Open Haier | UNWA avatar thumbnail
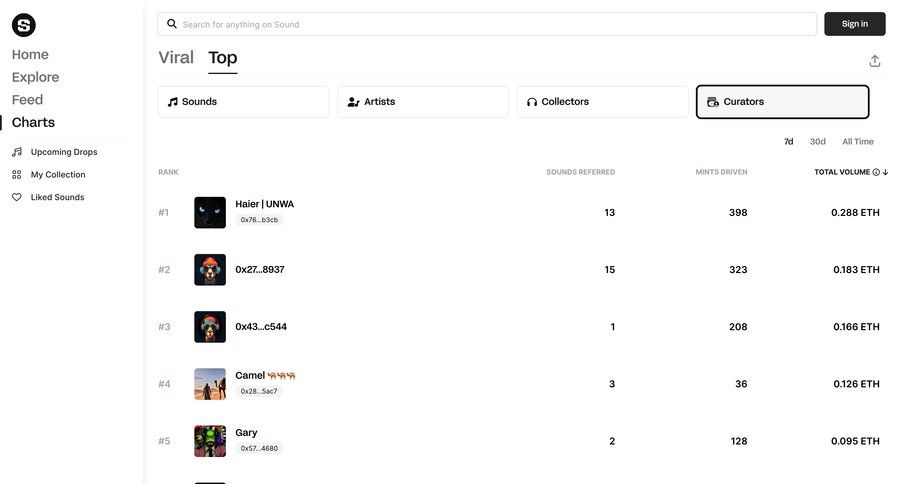This screenshot has height=484, width=900. [x=210, y=212]
